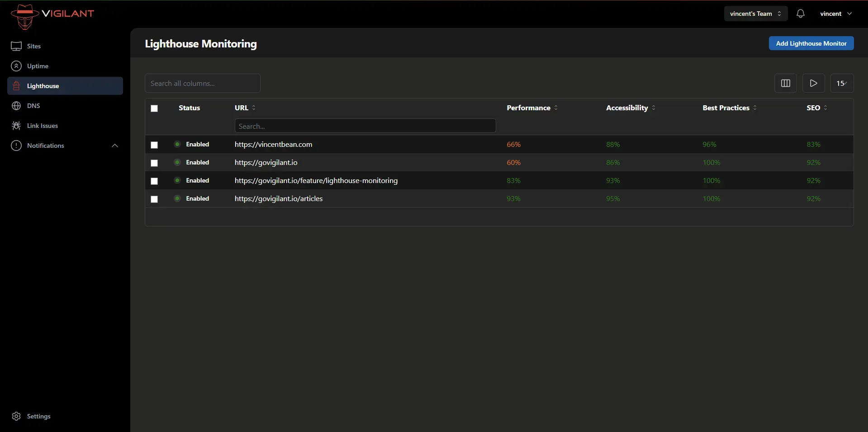Sort by URL column
This screenshot has height=432, width=868.
click(x=245, y=108)
